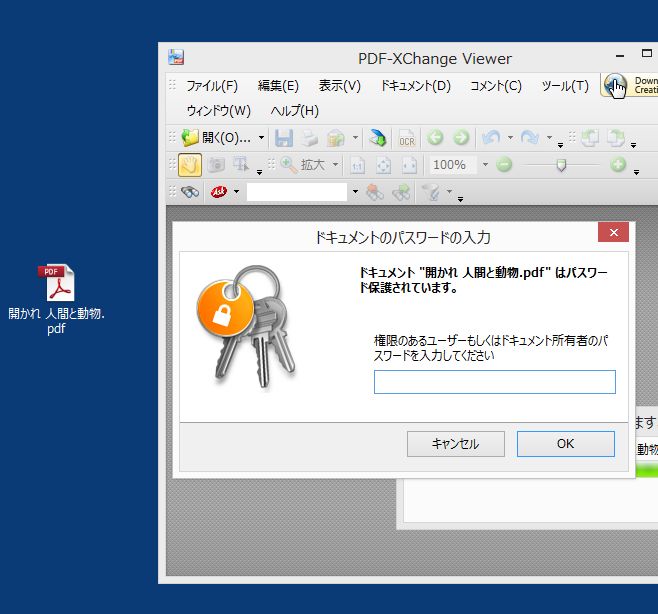Expand the Redo history dropdown arrow
This screenshot has width=658, height=614.
point(549,137)
